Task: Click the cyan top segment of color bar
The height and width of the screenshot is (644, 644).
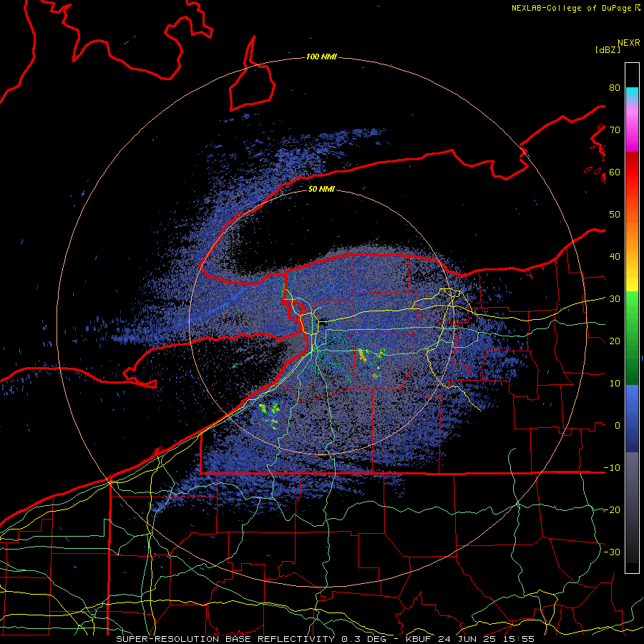Action: click(632, 93)
